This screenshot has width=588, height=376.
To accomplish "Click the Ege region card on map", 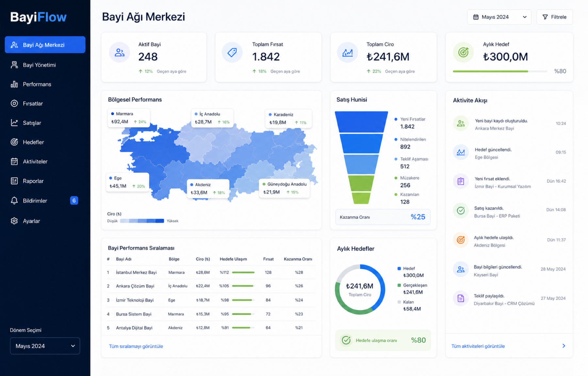I will (x=128, y=182).
